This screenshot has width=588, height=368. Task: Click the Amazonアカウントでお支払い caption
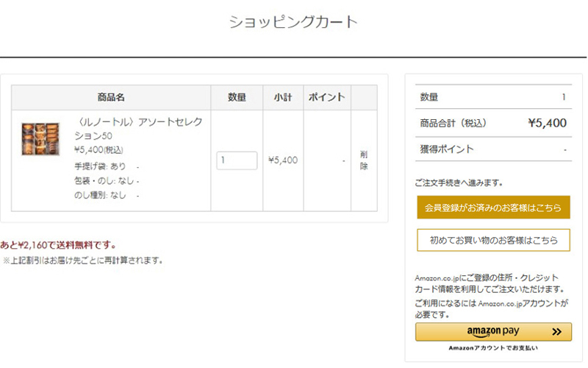493,347
